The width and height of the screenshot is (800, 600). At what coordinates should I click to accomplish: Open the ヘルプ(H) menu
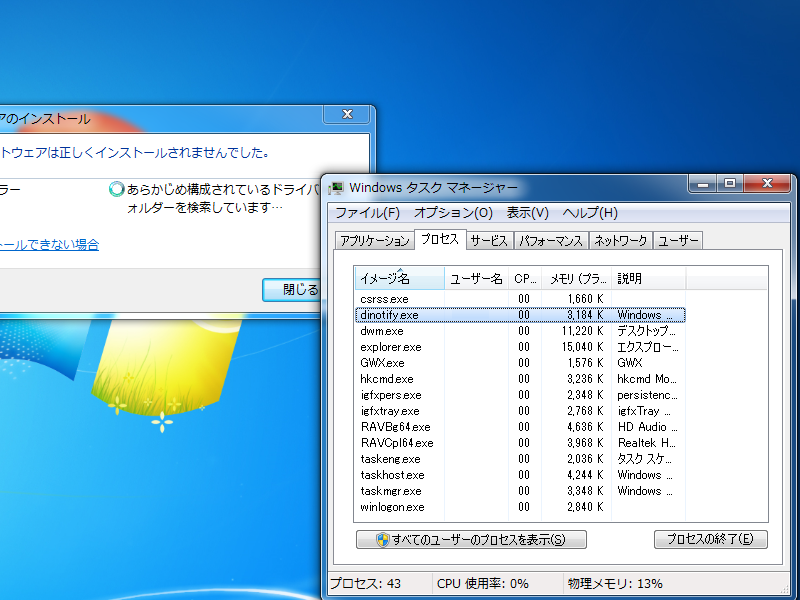click(x=590, y=213)
